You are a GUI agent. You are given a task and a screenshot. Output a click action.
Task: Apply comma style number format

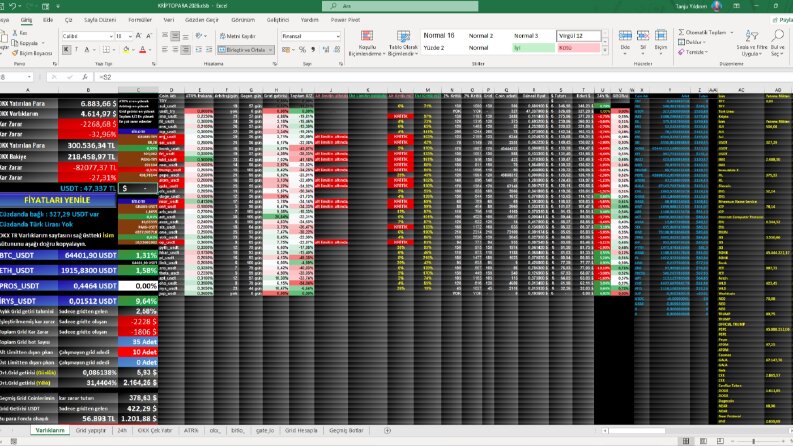[x=313, y=50]
